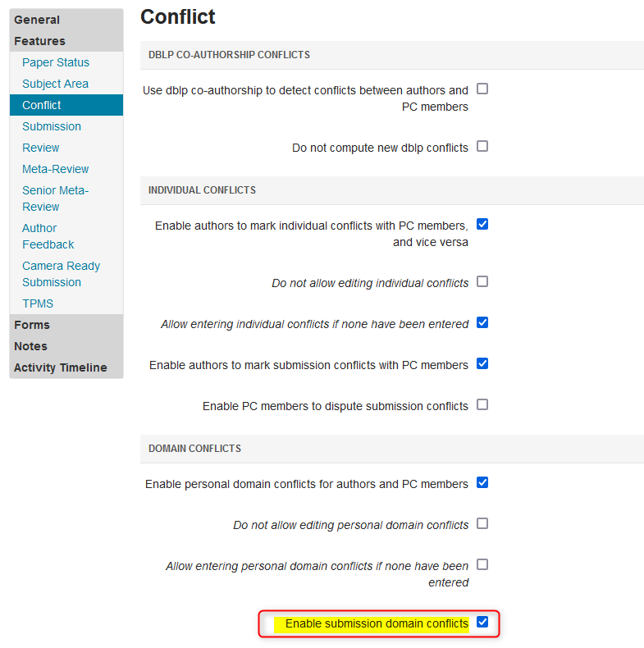Enable PC members to dispute submission conflicts
Image resolution: width=644 pixels, height=648 pixels.
482,404
